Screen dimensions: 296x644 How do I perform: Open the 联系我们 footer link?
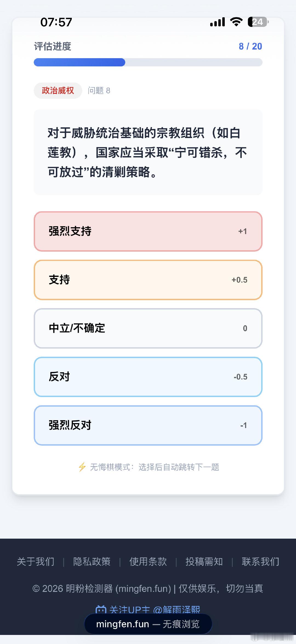[260, 562]
